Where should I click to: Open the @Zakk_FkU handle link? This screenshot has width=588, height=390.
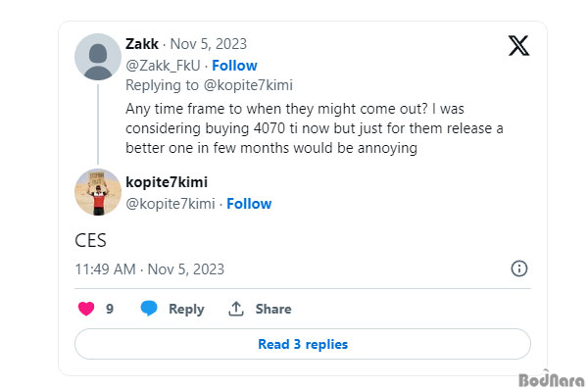(x=163, y=66)
